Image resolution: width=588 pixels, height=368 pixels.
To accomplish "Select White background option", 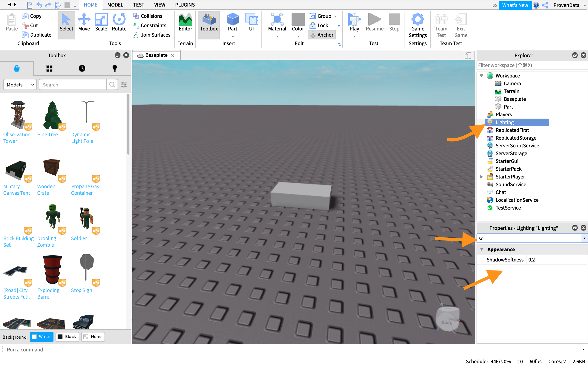I will click(42, 337).
